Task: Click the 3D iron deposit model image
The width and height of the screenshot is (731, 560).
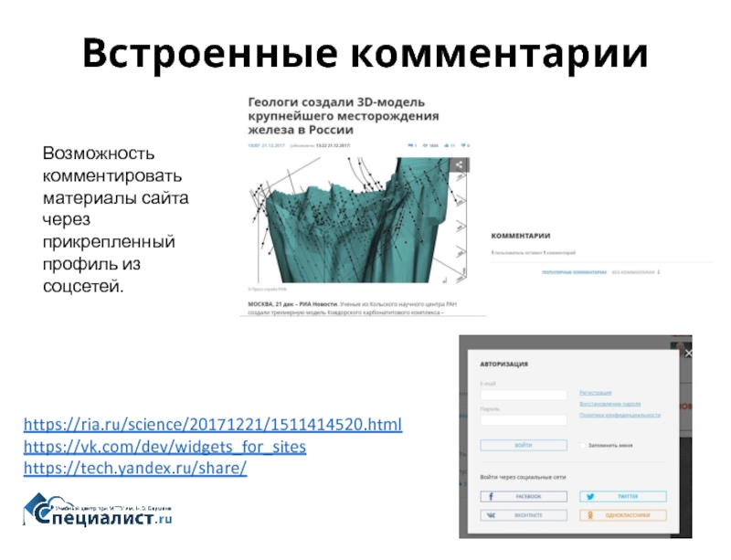Action: click(x=358, y=220)
